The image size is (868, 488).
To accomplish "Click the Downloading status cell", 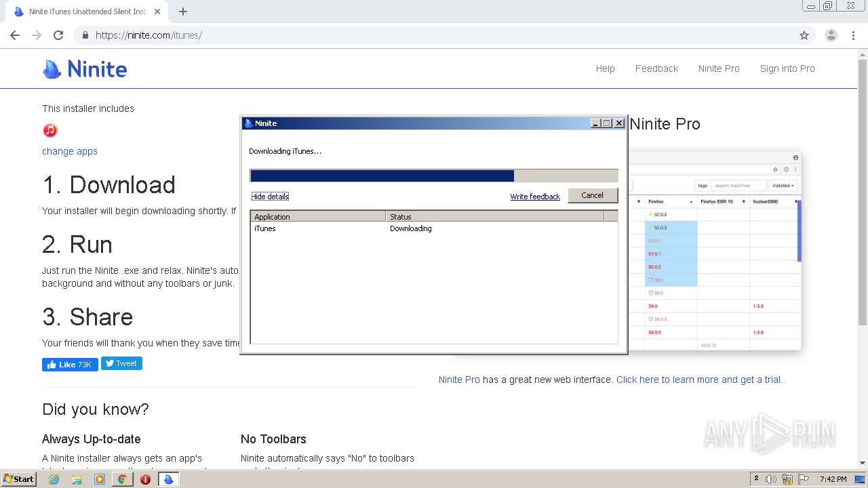I will click(x=411, y=228).
